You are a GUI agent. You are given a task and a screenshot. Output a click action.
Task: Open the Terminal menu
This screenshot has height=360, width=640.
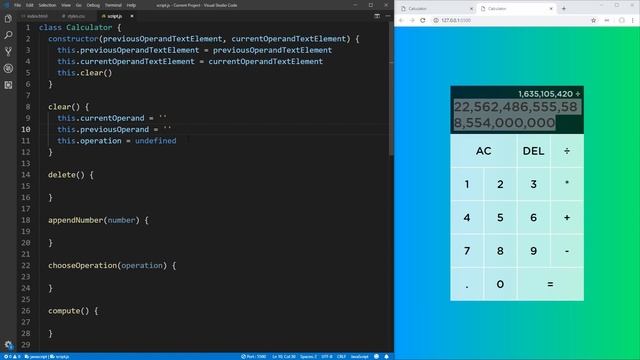coord(113,5)
